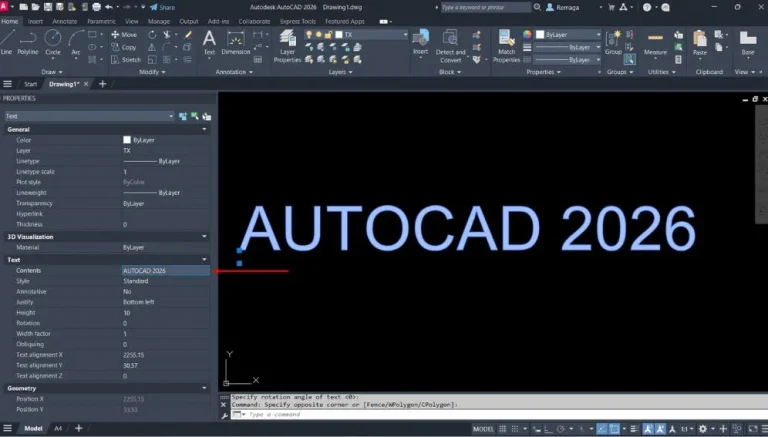Add a new drawing tab with plus
Screen dimensions: 768x437
coord(102,84)
